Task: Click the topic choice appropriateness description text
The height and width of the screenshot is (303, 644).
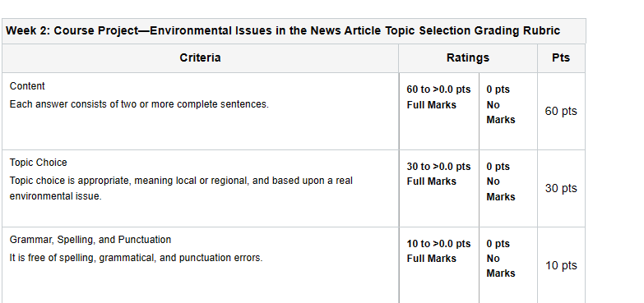Action: (x=181, y=188)
